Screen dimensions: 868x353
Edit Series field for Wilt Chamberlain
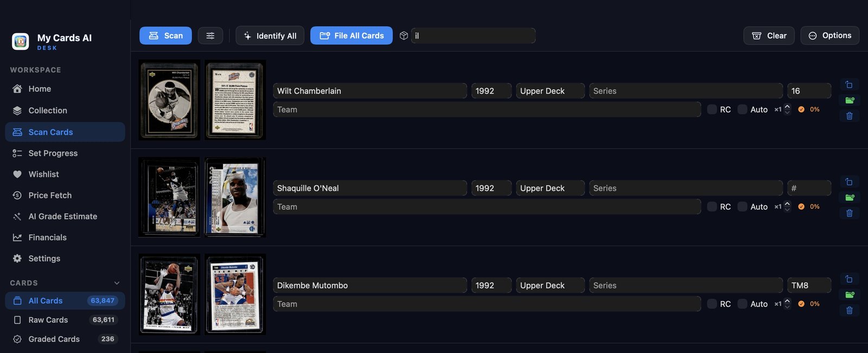pos(686,91)
